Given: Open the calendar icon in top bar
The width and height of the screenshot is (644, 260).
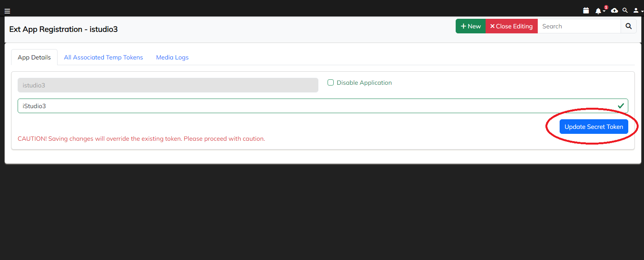Looking at the screenshot, I should coord(586,11).
